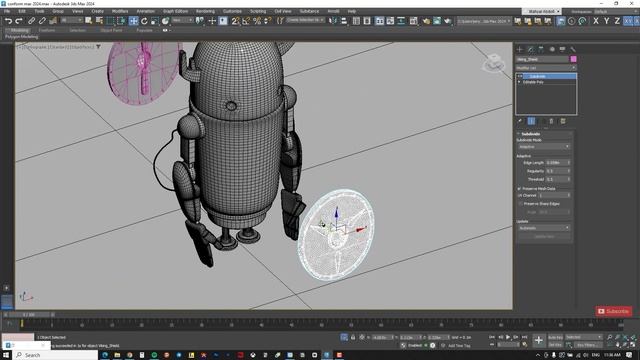The height and width of the screenshot is (360, 640).
Task: Click the Subscribe button overlay
Action: point(613,311)
